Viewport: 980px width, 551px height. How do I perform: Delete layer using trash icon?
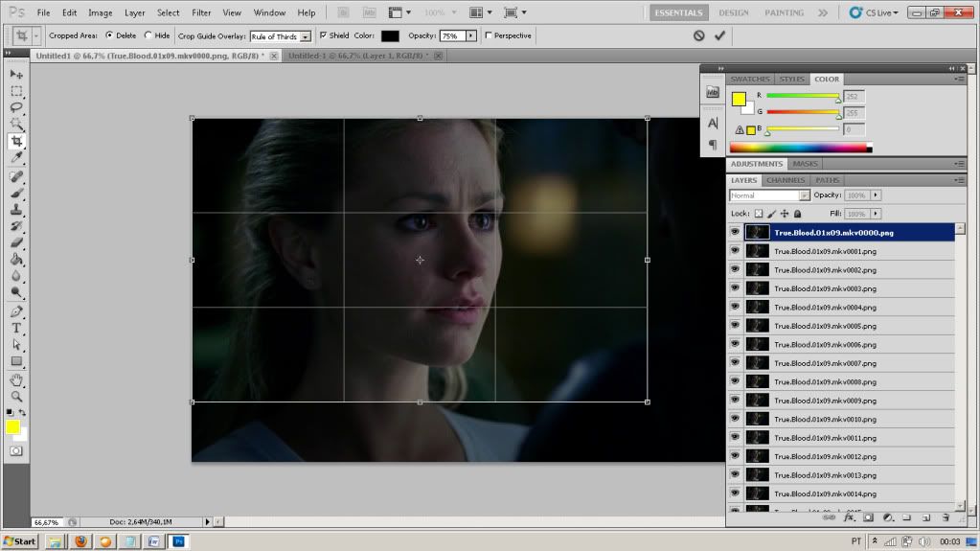[x=945, y=517]
